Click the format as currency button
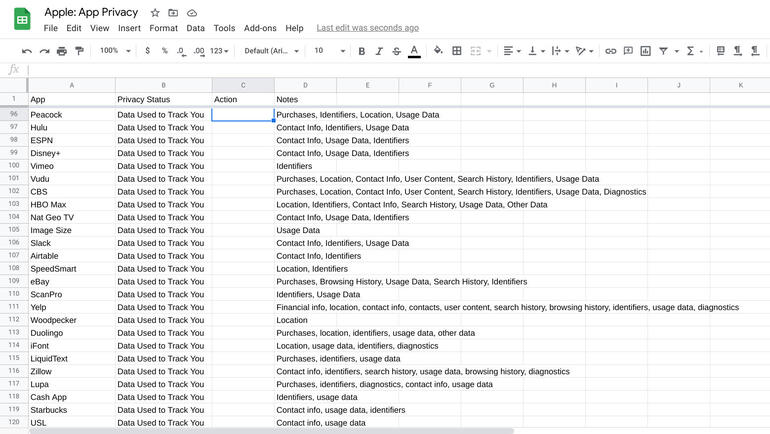Image resolution: width=770 pixels, height=434 pixels. (148, 51)
